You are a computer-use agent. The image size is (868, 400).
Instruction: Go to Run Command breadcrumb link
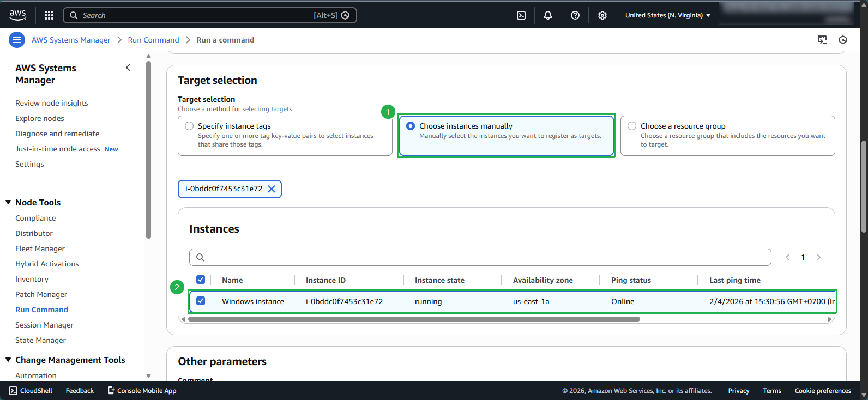153,40
